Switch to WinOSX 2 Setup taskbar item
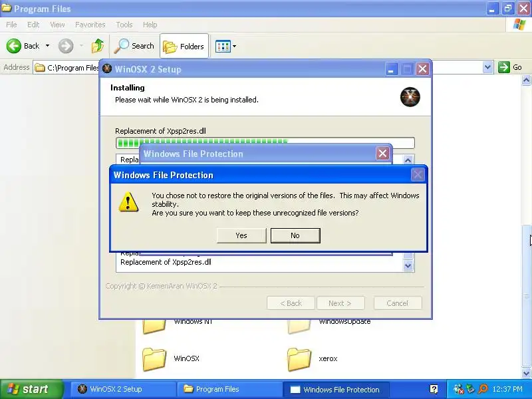 (123, 389)
